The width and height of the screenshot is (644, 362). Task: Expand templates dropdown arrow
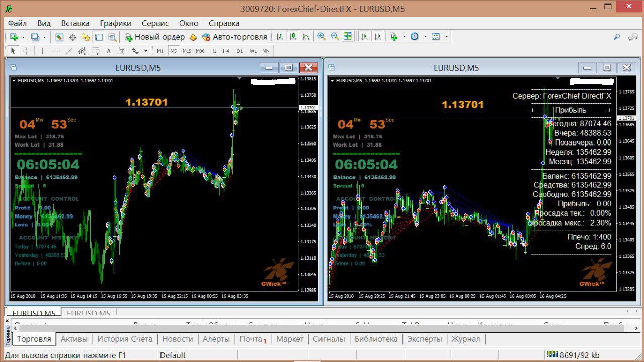(446, 37)
